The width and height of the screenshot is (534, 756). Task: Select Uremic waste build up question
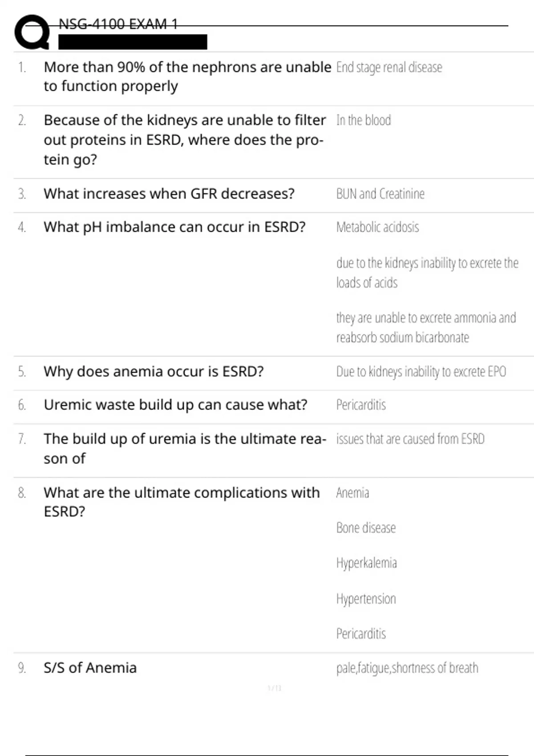(175, 405)
